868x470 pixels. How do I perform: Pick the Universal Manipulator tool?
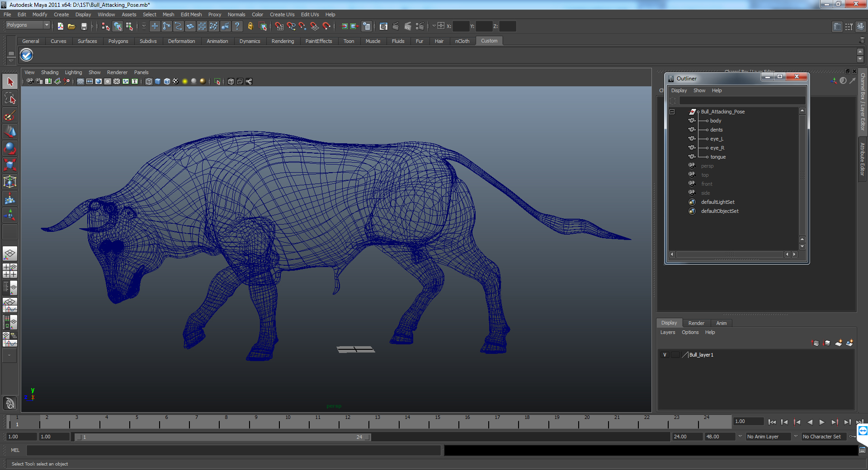click(x=10, y=182)
